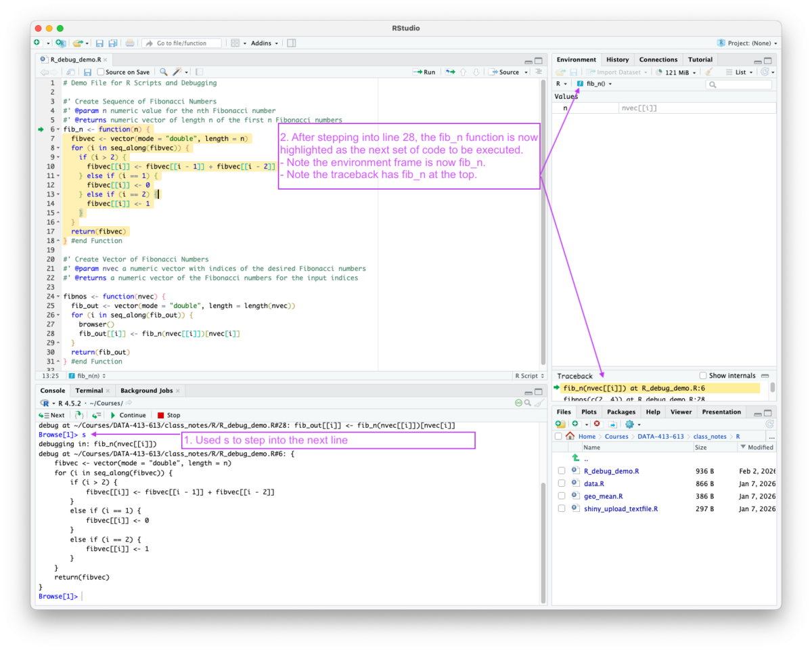This screenshot has height=650, width=812.
Task: Switch to the History tab
Action: (x=617, y=59)
